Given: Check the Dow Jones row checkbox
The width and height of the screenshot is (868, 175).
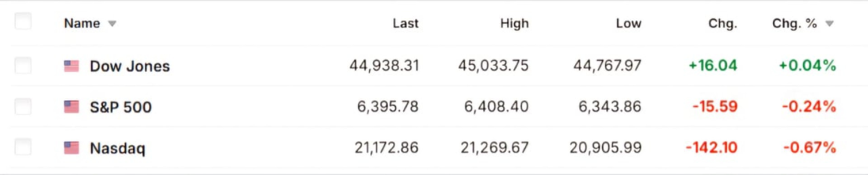Looking at the screenshot, I should 23,66.
